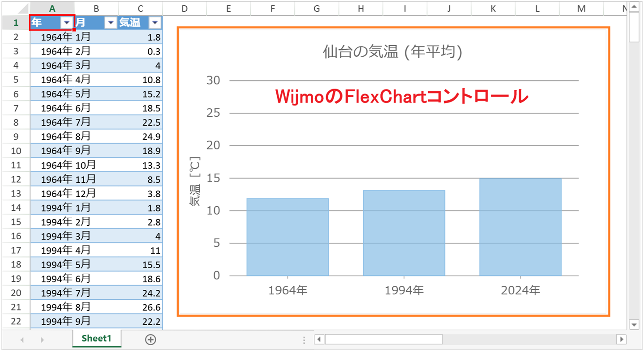Click the next sheet navigation arrow
This screenshot has height=352, width=644.
pyautogui.click(x=42, y=340)
